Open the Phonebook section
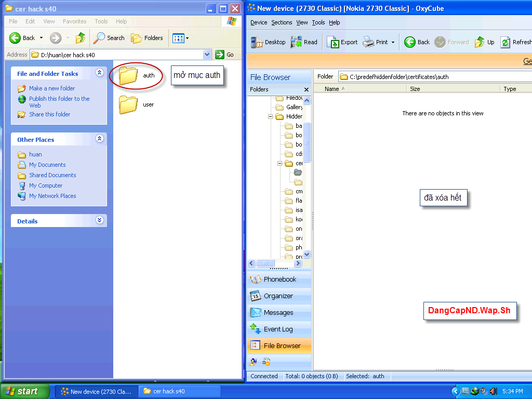The height and width of the screenshot is (399, 532). (279, 279)
